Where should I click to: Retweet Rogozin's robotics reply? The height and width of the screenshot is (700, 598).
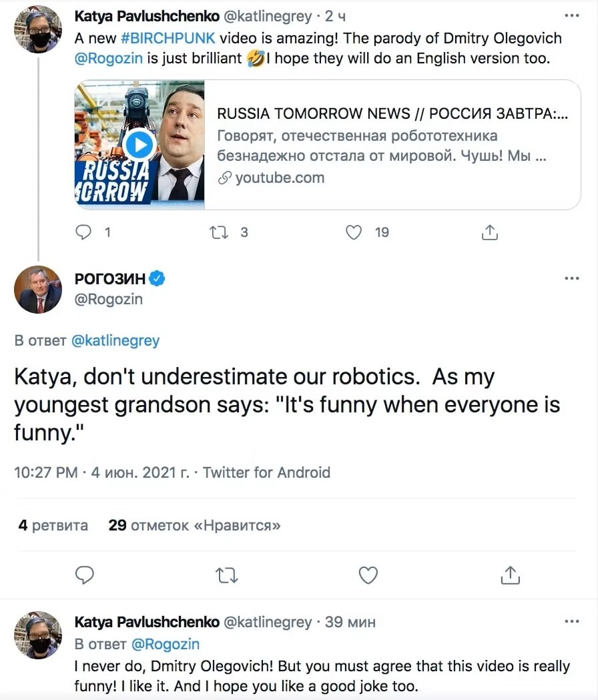pos(227,575)
